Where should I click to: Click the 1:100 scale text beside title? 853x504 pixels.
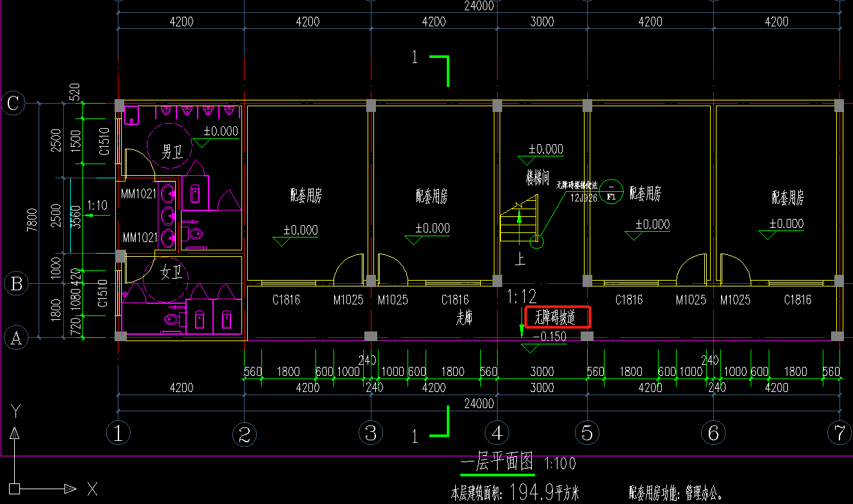pyautogui.click(x=560, y=463)
